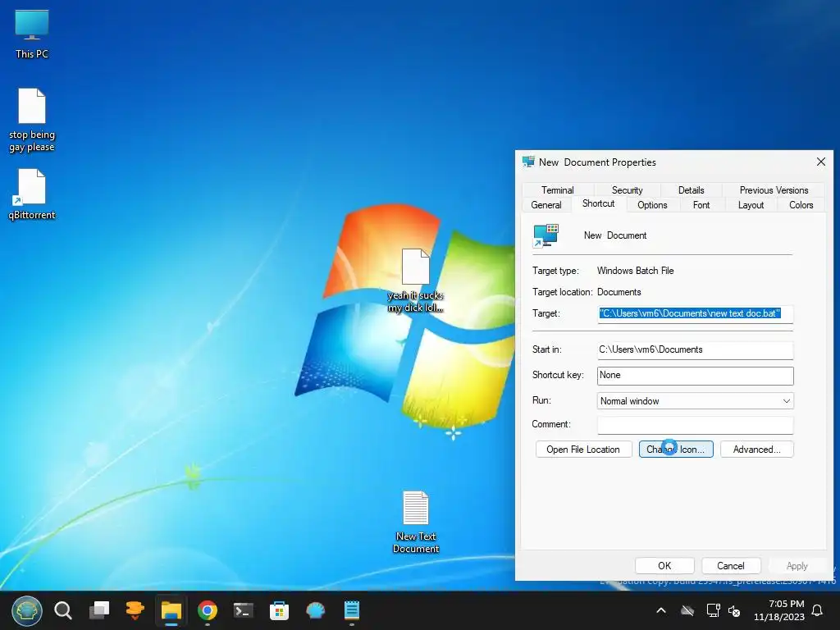Expand the Run Normal window dropdown
840x630 pixels.
coord(695,401)
